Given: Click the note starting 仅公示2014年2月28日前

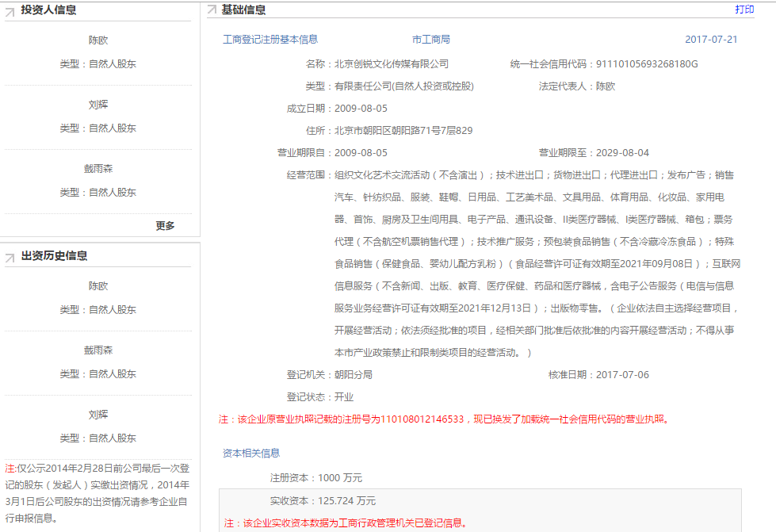Looking at the screenshot, I should (97, 493).
